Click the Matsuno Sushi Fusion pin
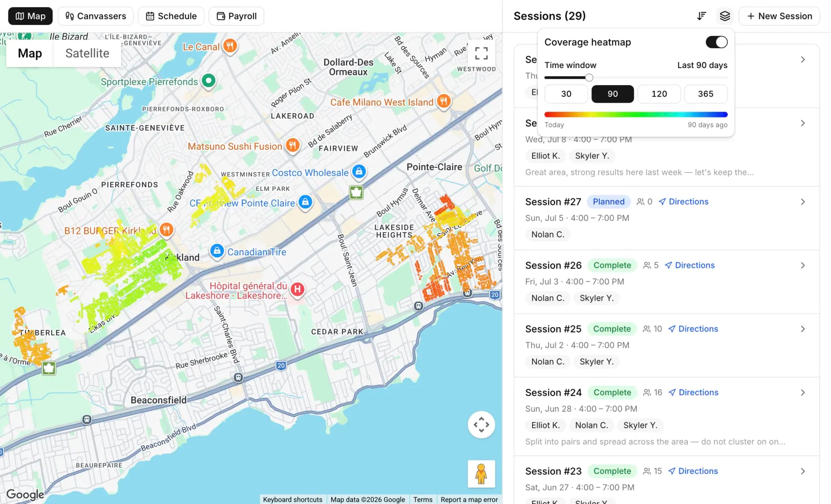Image resolution: width=831 pixels, height=504 pixels. coord(292,146)
